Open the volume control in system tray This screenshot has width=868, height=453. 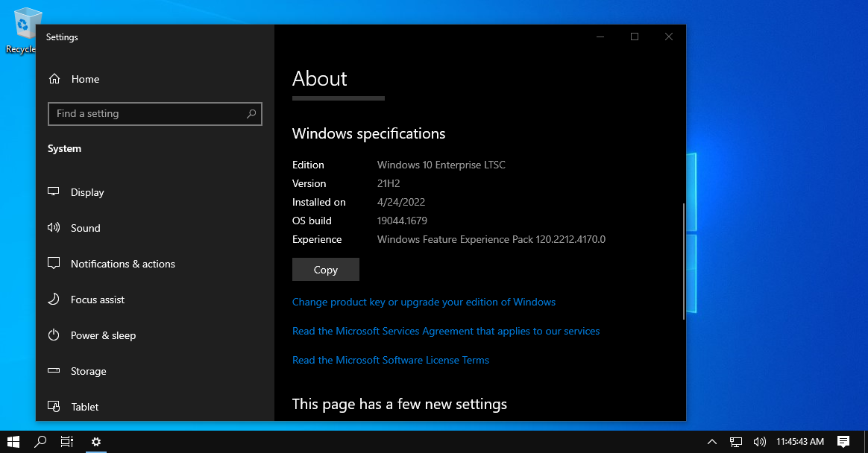(x=759, y=442)
